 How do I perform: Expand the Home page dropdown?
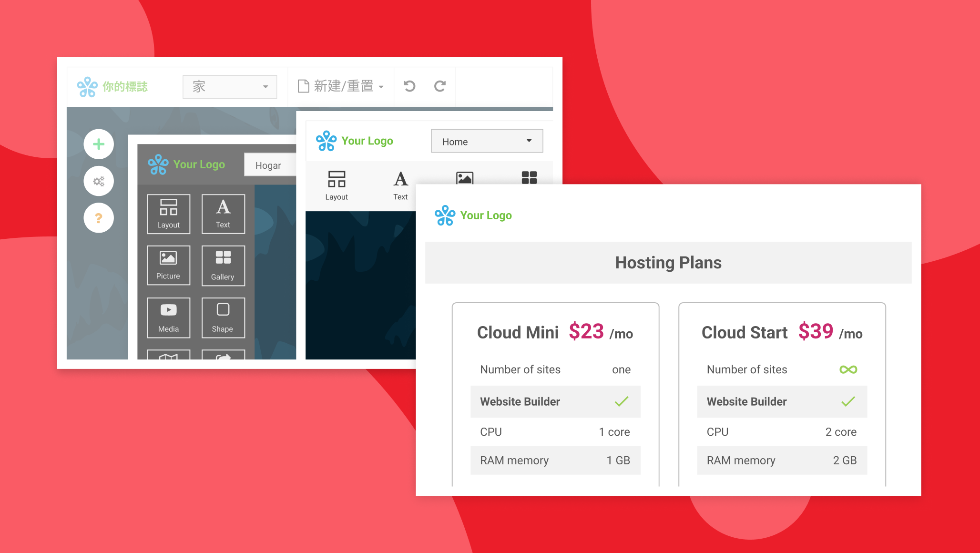[487, 141]
